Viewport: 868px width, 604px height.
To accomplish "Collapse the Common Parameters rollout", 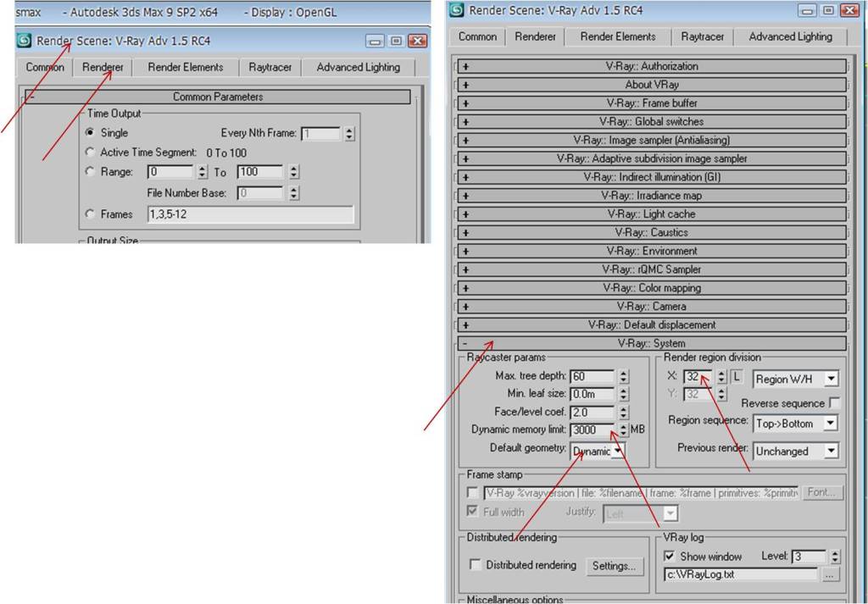I will pos(218,97).
